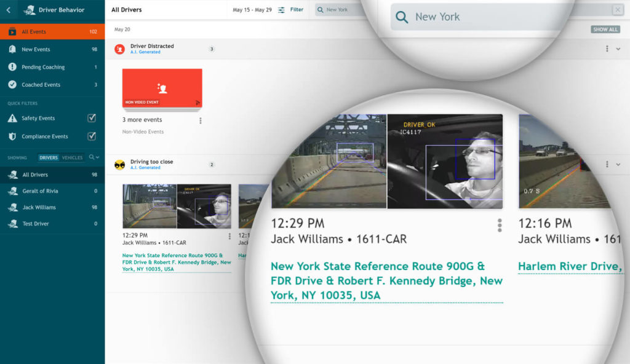Image resolution: width=630 pixels, height=364 pixels.
Task: Collapse the Driver Distracted group chevron
Action: 618,49
